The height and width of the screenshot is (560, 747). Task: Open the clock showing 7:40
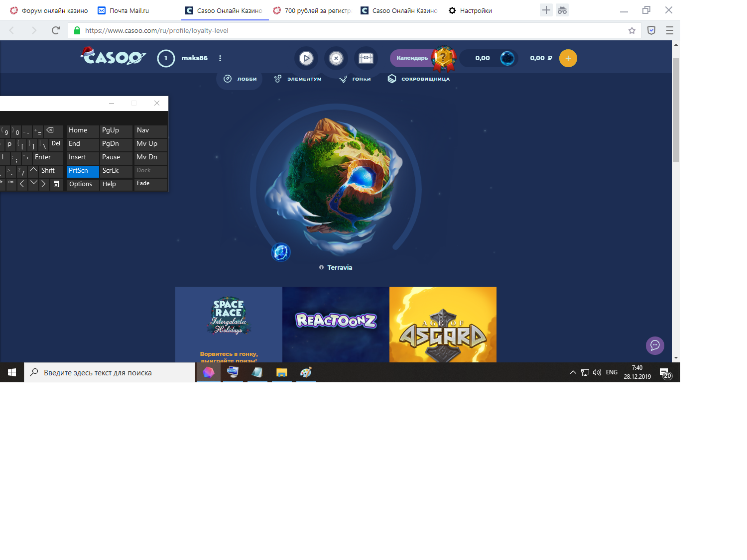pos(637,372)
